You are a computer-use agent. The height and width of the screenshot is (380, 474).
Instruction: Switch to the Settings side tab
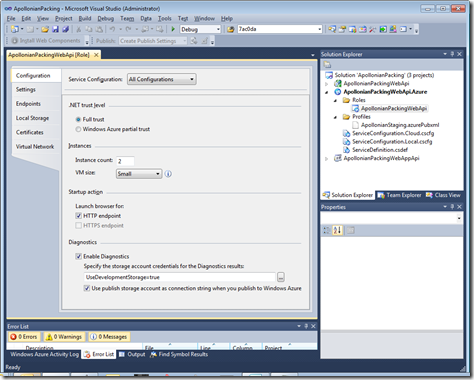pyautogui.click(x=26, y=89)
